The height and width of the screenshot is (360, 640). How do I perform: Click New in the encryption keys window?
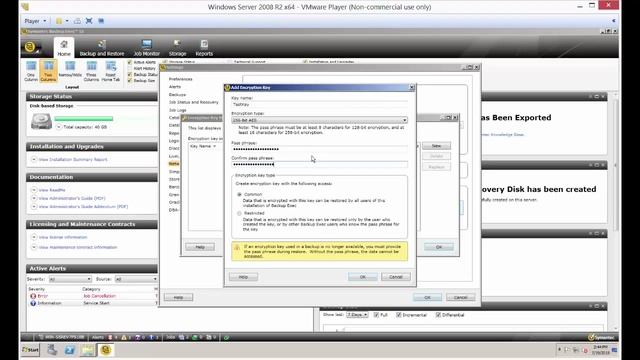(x=436, y=146)
